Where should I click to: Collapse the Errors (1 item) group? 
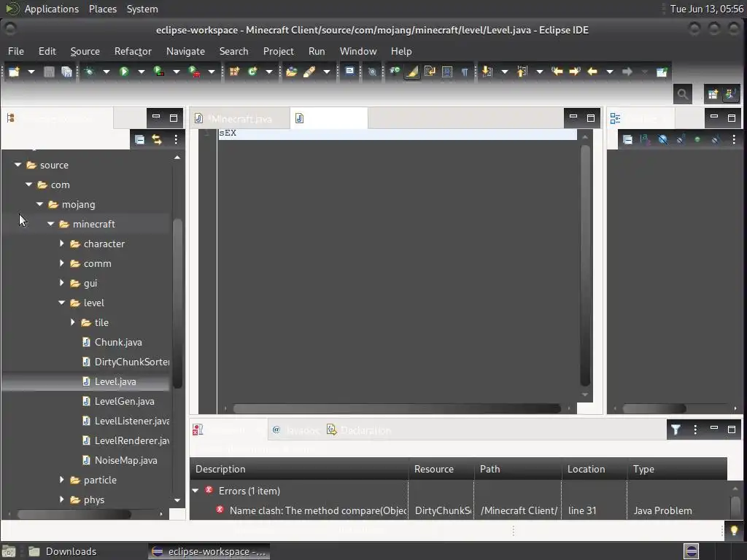click(x=196, y=490)
